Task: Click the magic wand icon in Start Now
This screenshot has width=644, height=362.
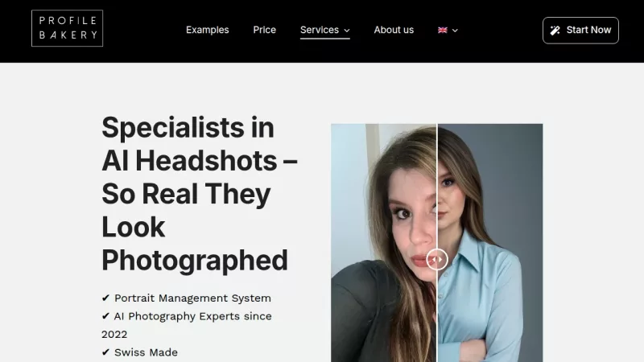Action: pos(555,31)
